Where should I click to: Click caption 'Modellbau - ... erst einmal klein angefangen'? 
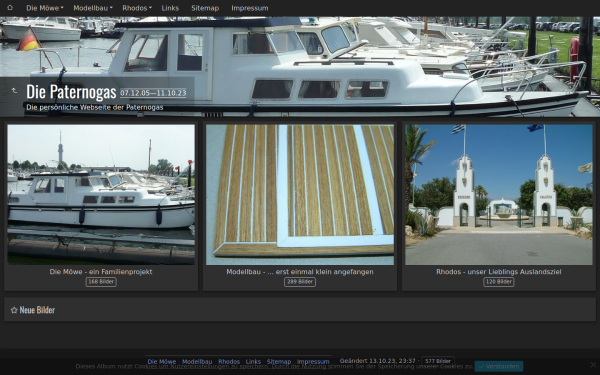click(300, 272)
